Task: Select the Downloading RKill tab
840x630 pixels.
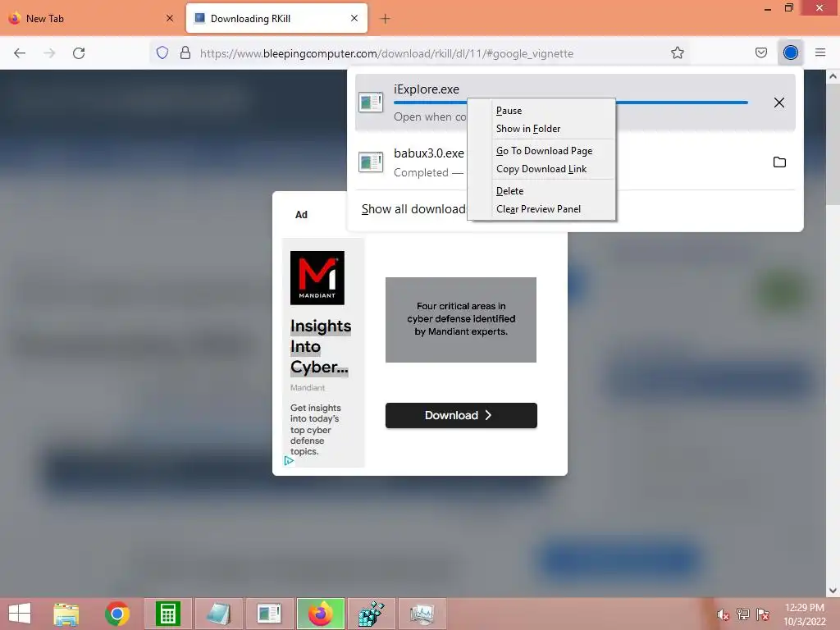Action: point(276,18)
